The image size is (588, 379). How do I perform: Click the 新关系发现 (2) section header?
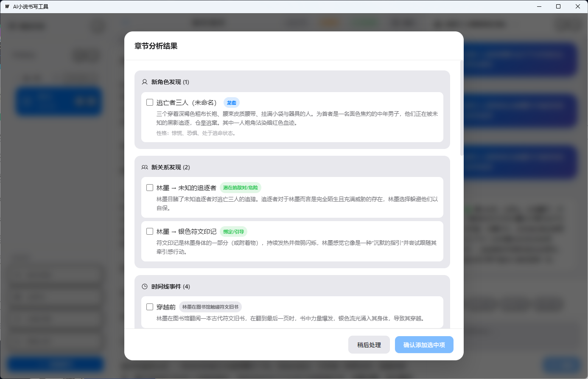[x=171, y=167]
